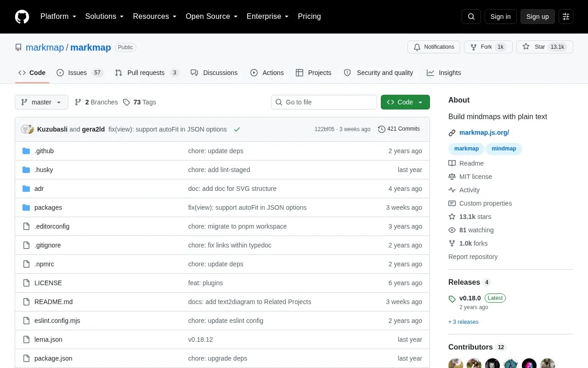
Task: Switch to the Pull requests tab
Action: pyautogui.click(x=147, y=73)
